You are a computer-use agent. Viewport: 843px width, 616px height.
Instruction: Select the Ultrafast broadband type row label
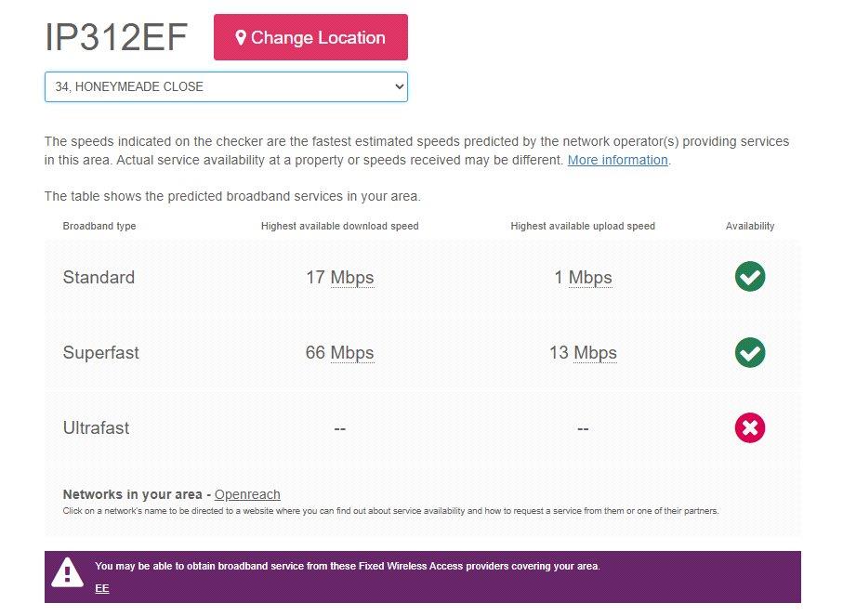(x=97, y=428)
